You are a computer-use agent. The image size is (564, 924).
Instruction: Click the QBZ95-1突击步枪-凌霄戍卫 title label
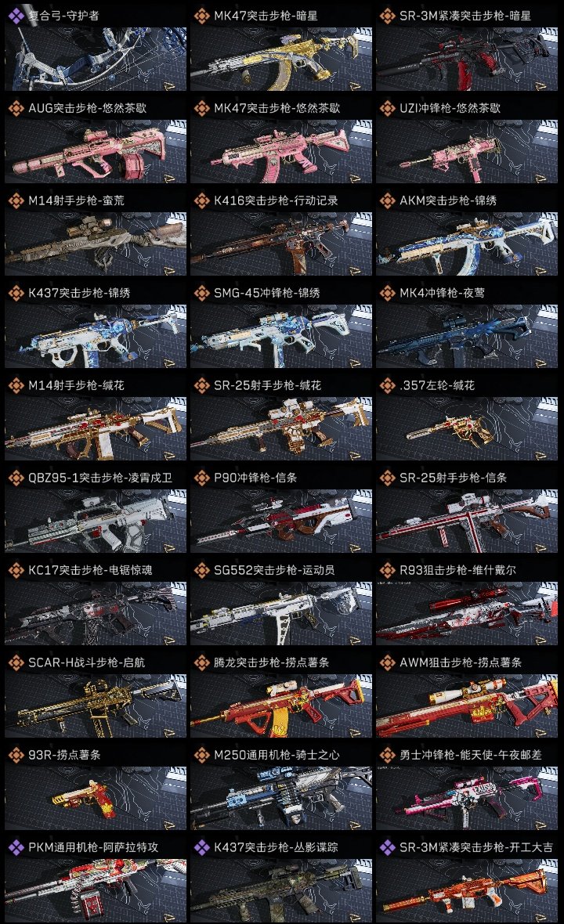coord(100,478)
